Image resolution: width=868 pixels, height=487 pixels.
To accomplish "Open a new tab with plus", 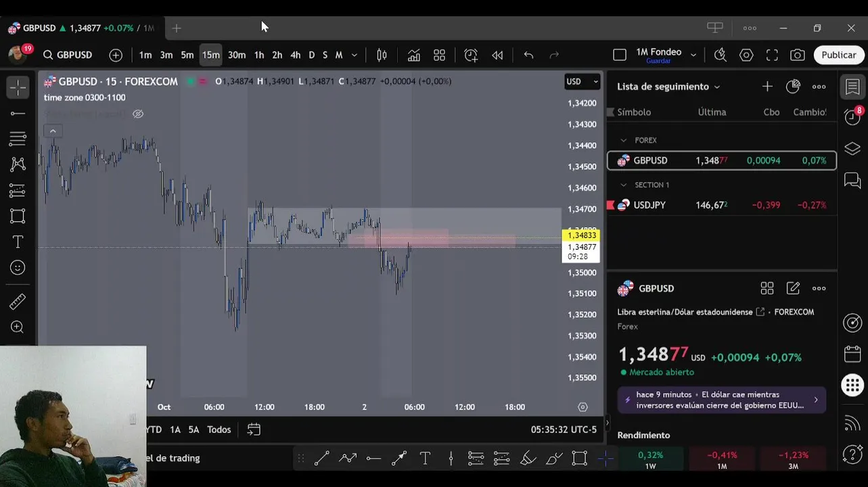I will pyautogui.click(x=177, y=28).
